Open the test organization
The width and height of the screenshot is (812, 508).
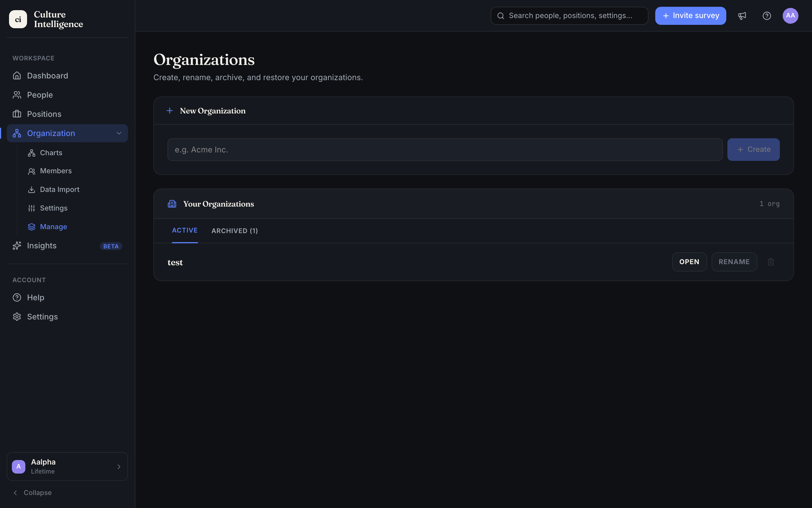[x=689, y=262]
